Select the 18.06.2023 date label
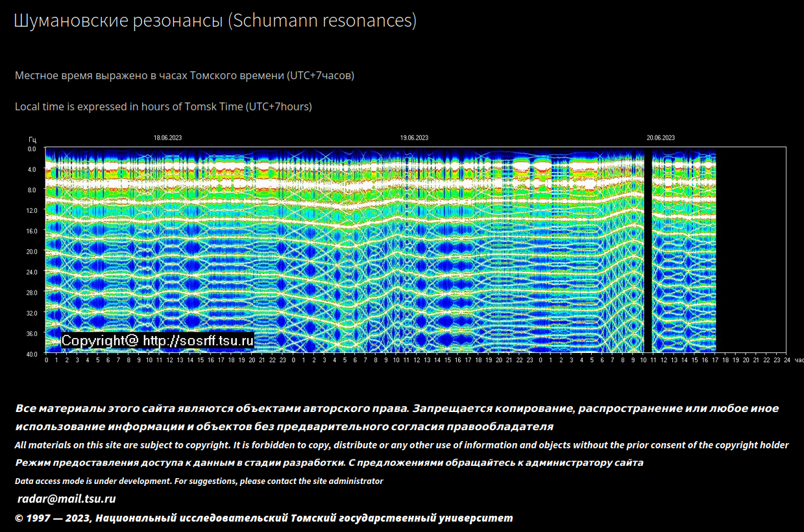This screenshot has height=532, width=804. click(x=167, y=138)
